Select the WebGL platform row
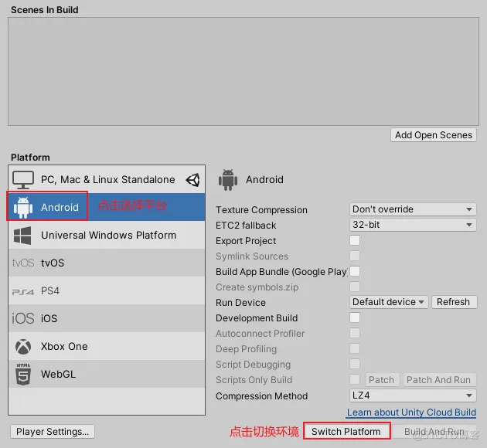Viewport: 487px width, 448px height. click(107, 374)
